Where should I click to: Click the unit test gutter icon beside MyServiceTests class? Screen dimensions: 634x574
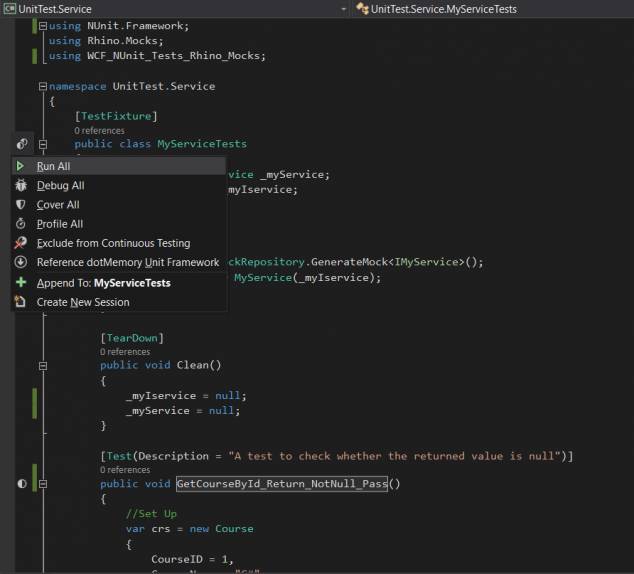coord(22,144)
